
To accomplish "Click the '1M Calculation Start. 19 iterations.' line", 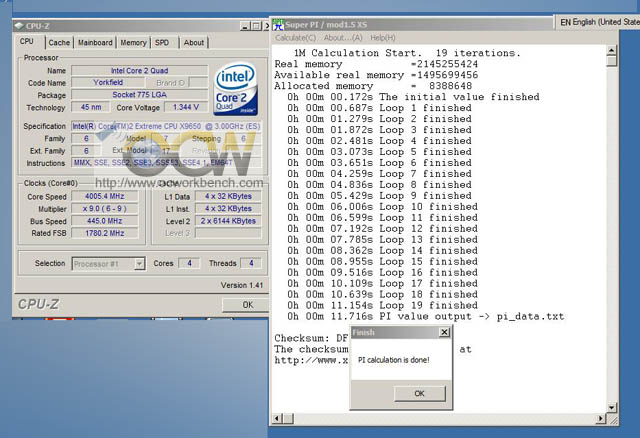I will tap(407, 53).
